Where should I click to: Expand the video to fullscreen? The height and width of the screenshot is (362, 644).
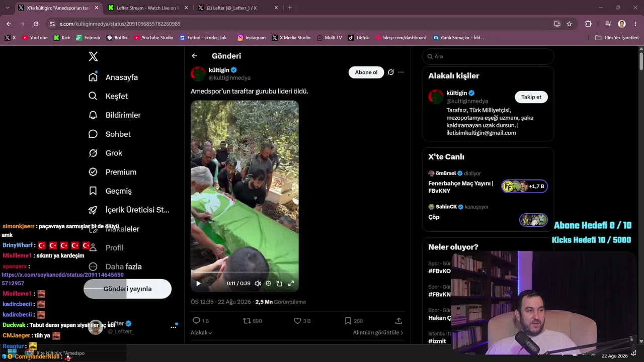pos(291,284)
